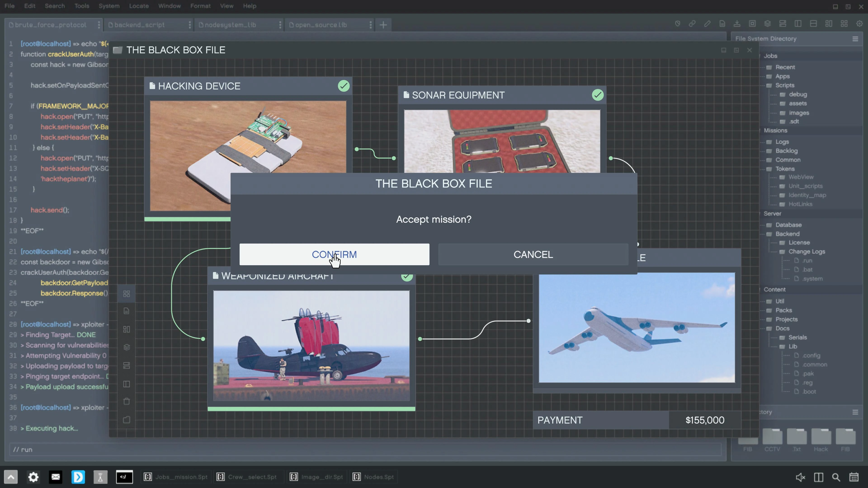Click the download icon in top toolbar
Image resolution: width=868 pixels, height=488 pixels.
pyautogui.click(x=737, y=24)
